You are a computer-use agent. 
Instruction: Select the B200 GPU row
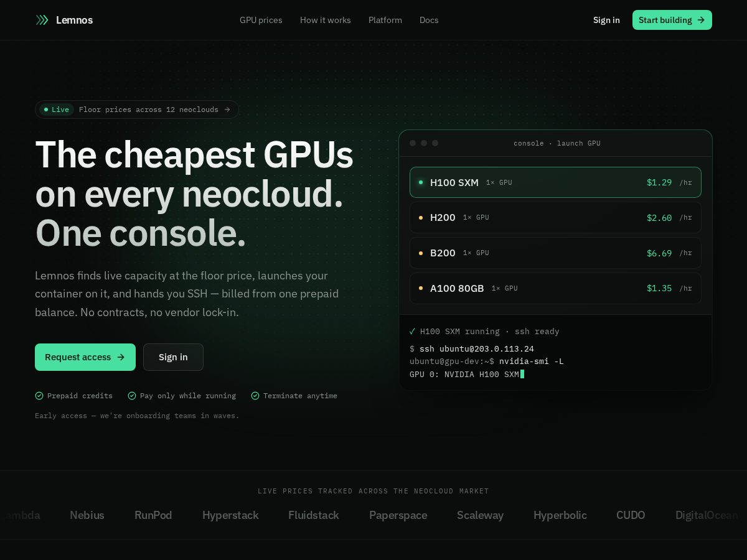[555, 253]
